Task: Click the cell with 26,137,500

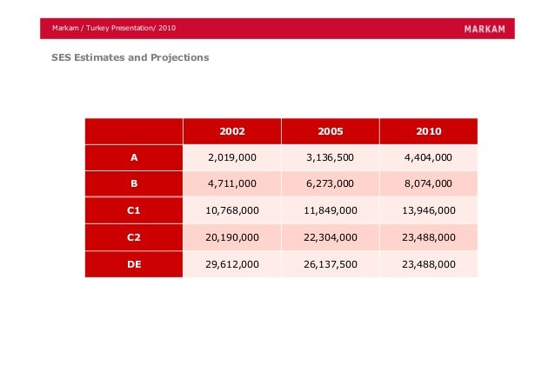Action: pyautogui.click(x=331, y=264)
